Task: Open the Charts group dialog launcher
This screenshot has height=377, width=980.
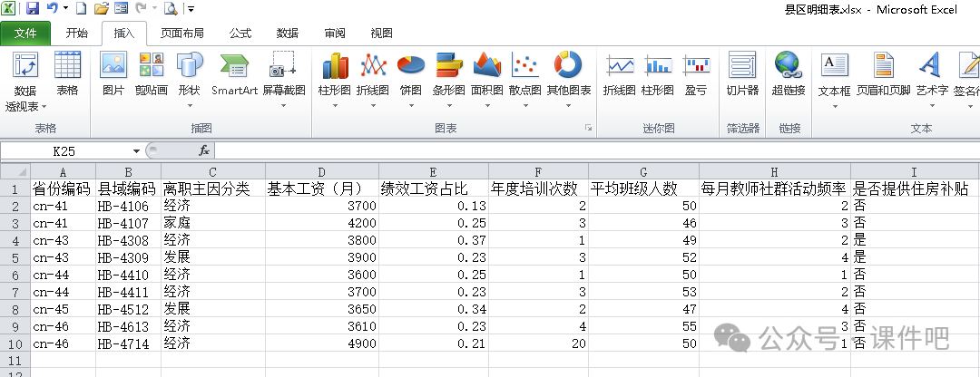Action: 588,128
